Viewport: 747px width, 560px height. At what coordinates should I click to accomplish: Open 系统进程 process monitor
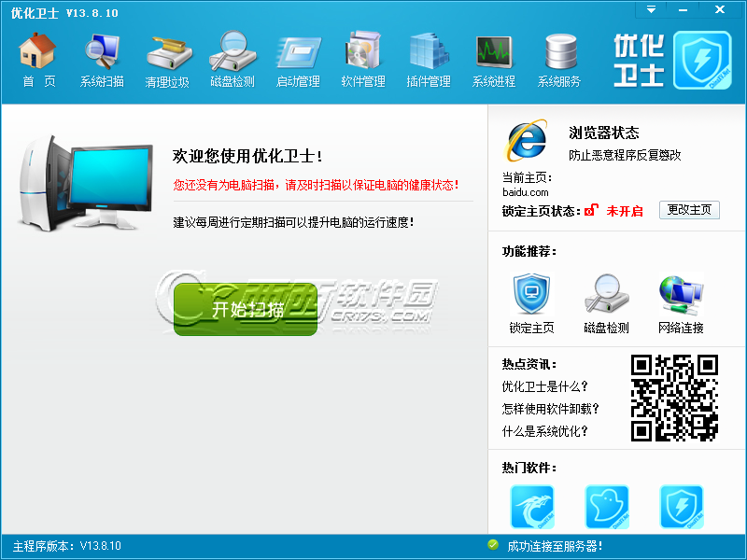pyautogui.click(x=494, y=60)
